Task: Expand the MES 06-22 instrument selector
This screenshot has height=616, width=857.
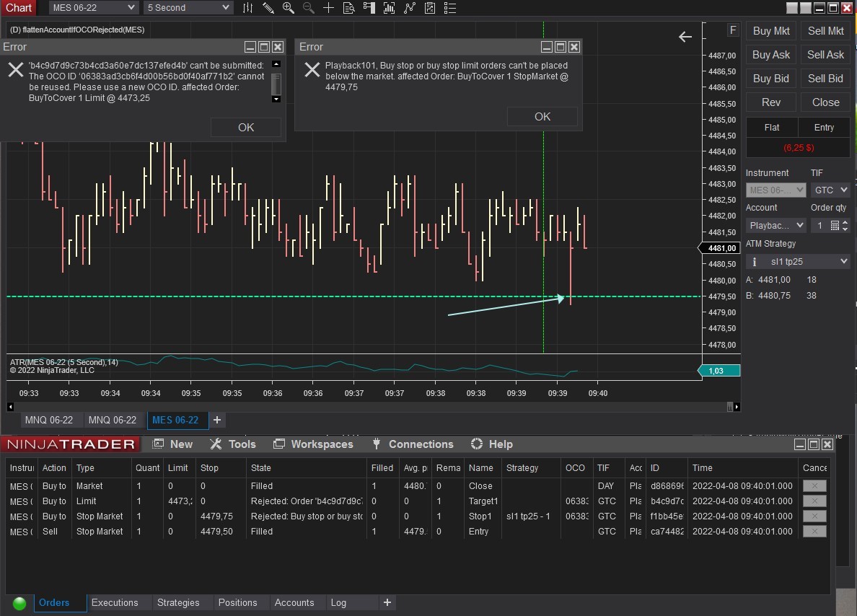Action: pos(94,8)
